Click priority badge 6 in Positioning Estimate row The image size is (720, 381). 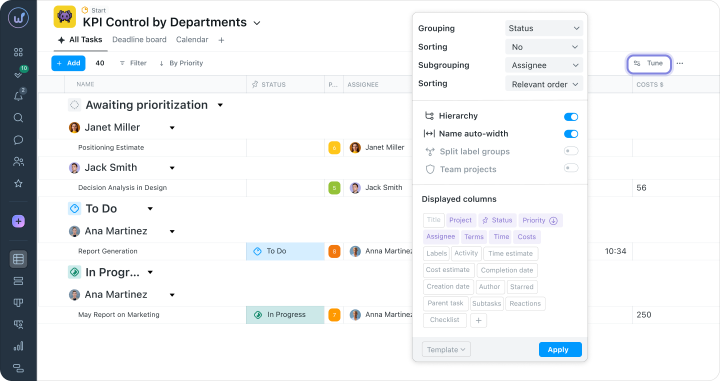point(334,148)
